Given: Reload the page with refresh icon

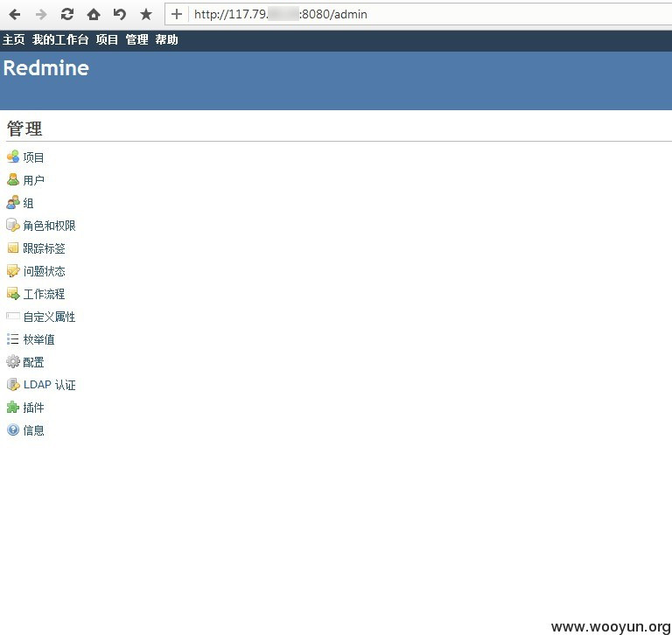Looking at the screenshot, I should (x=67, y=15).
